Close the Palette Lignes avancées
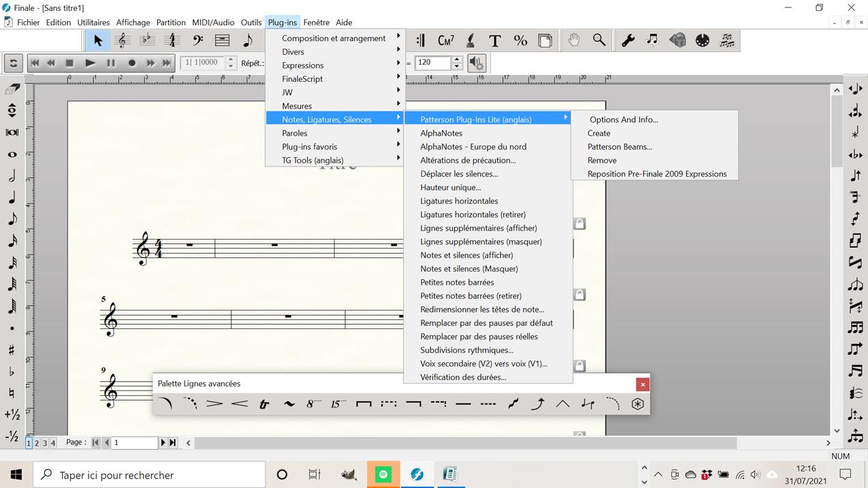Image resolution: width=868 pixels, height=488 pixels. click(x=642, y=384)
